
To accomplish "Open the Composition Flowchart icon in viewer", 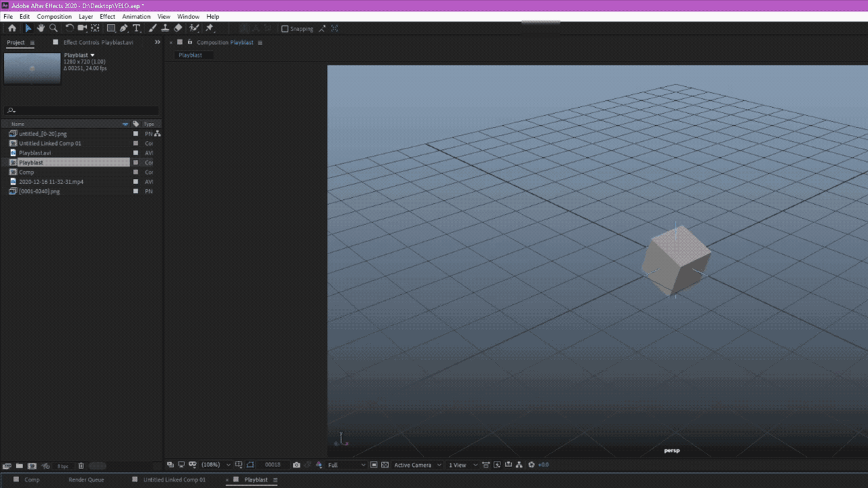I will [x=519, y=465].
